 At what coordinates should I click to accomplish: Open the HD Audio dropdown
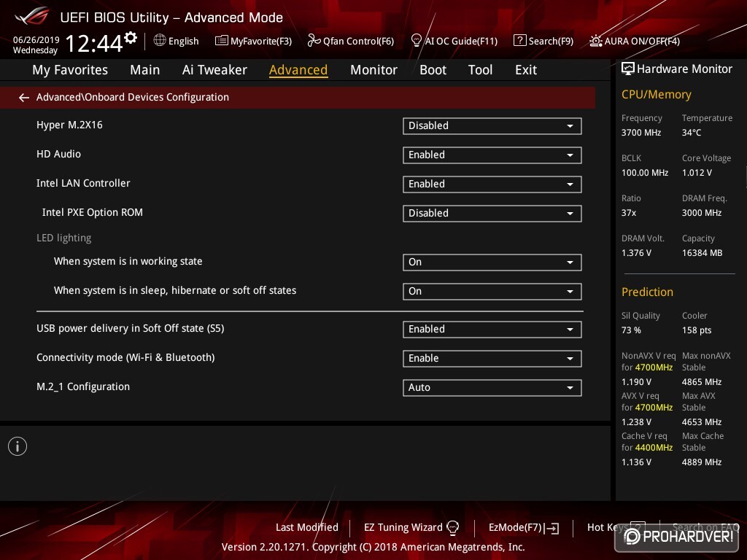tap(492, 155)
